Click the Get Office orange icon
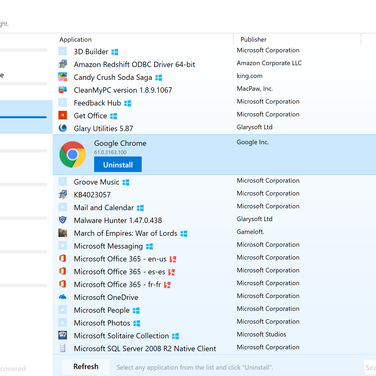The height and width of the screenshot is (376, 376). tap(63, 115)
